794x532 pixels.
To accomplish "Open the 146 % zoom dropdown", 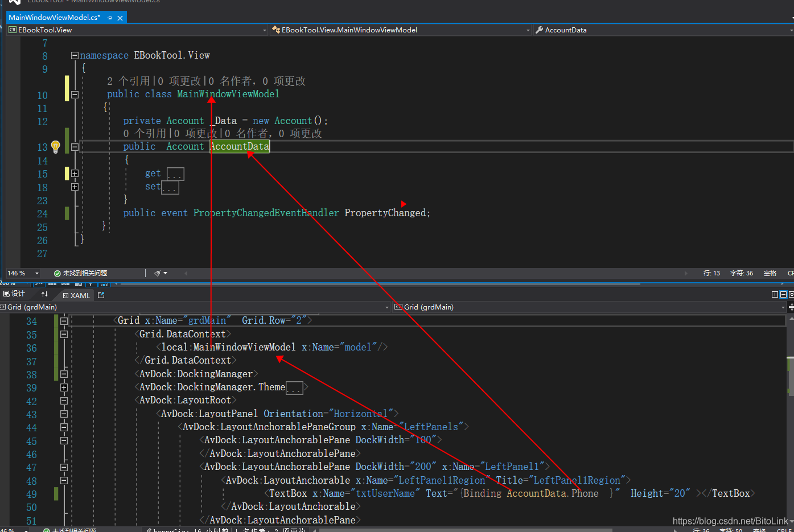I will click(x=37, y=274).
